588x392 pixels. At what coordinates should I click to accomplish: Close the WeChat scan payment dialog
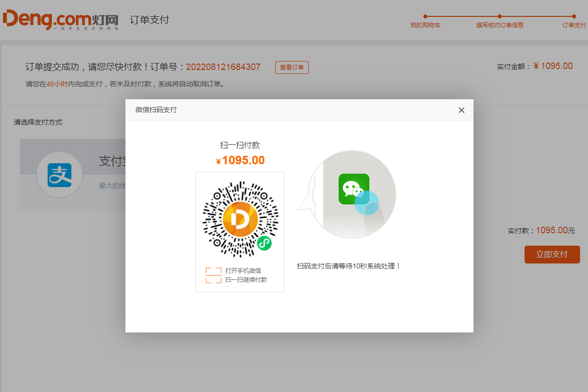[461, 110]
